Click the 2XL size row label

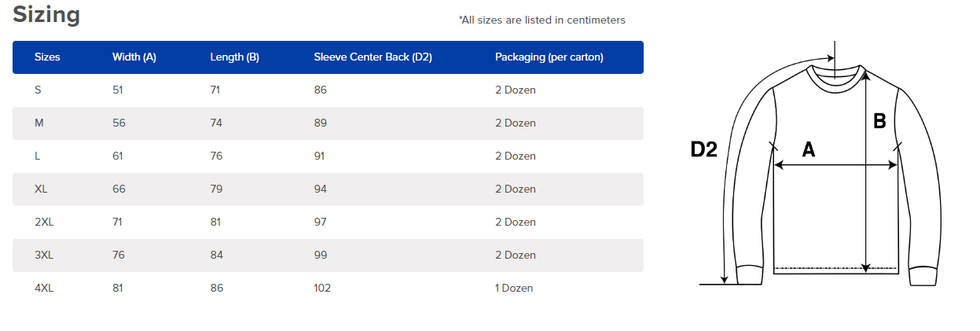(x=44, y=223)
